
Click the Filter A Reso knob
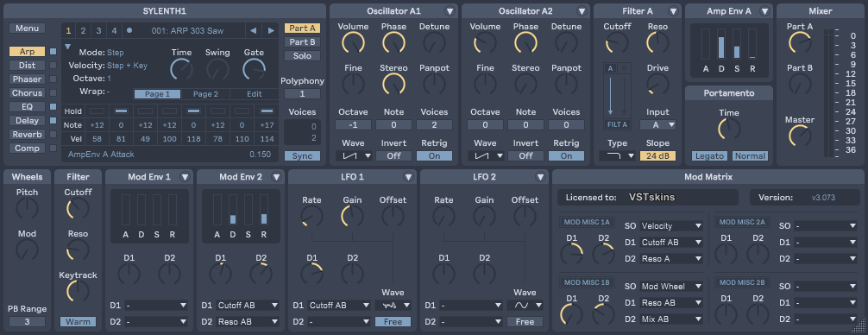(x=657, y=42)
